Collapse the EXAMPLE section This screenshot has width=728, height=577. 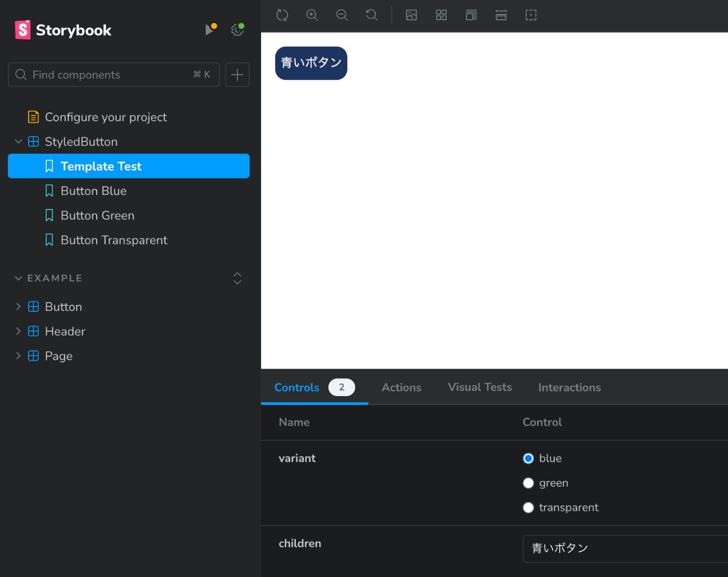[19, 278]
